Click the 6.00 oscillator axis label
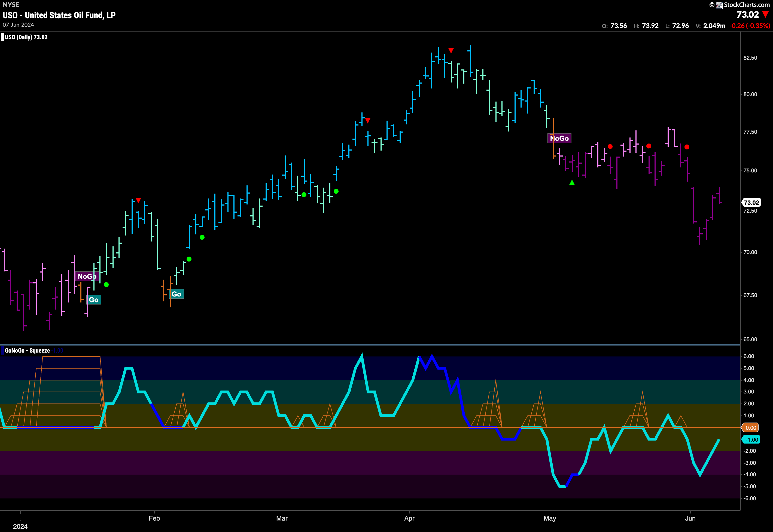The image size is (773, 532). coord(749,356)
